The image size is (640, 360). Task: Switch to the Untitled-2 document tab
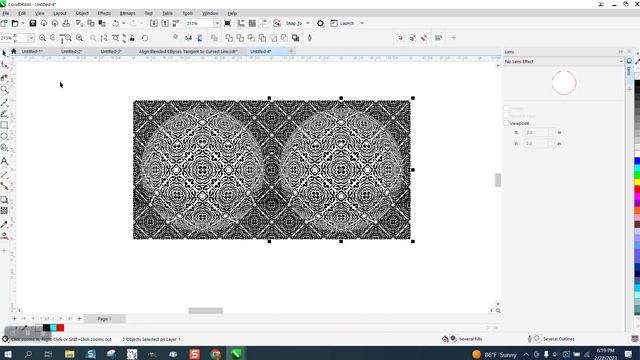(71, 51)
